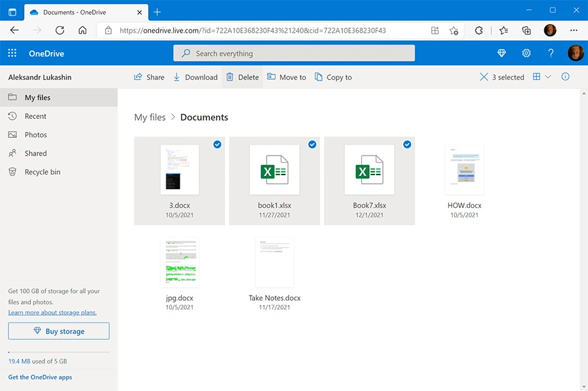Open the Help question mark
This screenshot has width=588, height=391.
click(551, 53)
